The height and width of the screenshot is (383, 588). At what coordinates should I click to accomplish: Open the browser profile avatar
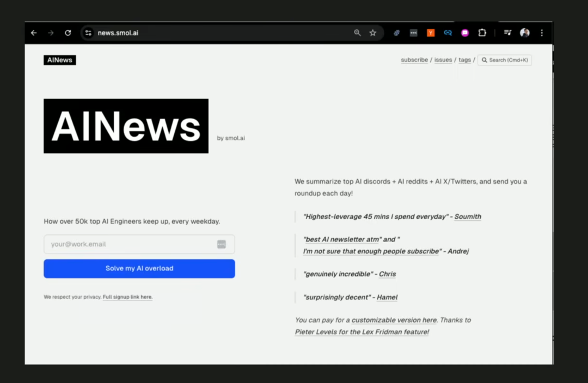[x=525, y=33]
